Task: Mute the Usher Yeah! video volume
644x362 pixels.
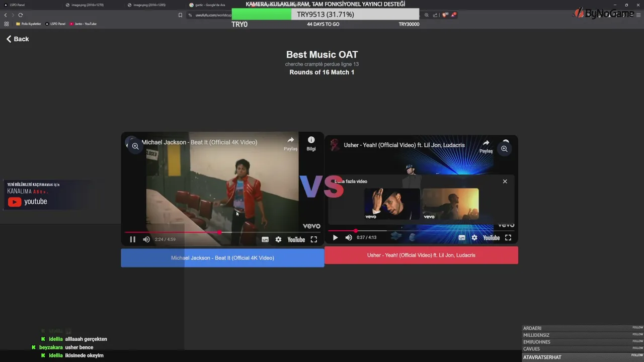Action: coord(349,238)
